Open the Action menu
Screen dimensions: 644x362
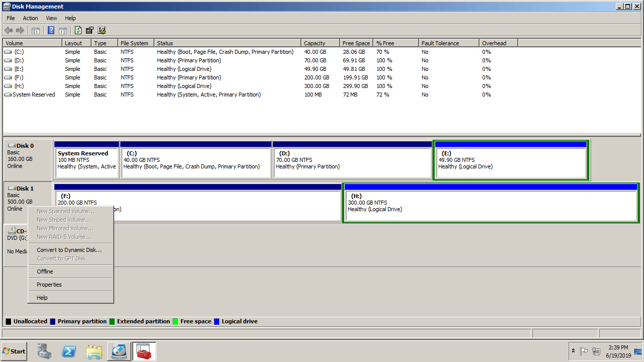30,18
